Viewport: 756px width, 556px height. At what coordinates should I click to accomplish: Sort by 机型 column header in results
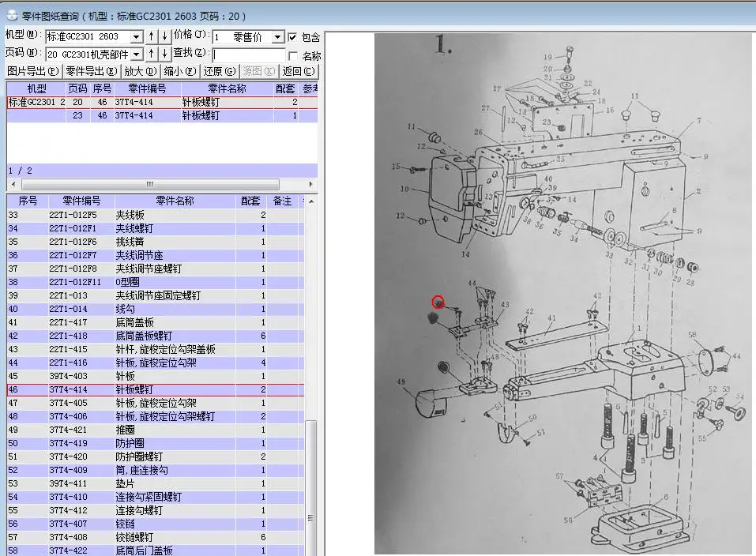point(36,88)
